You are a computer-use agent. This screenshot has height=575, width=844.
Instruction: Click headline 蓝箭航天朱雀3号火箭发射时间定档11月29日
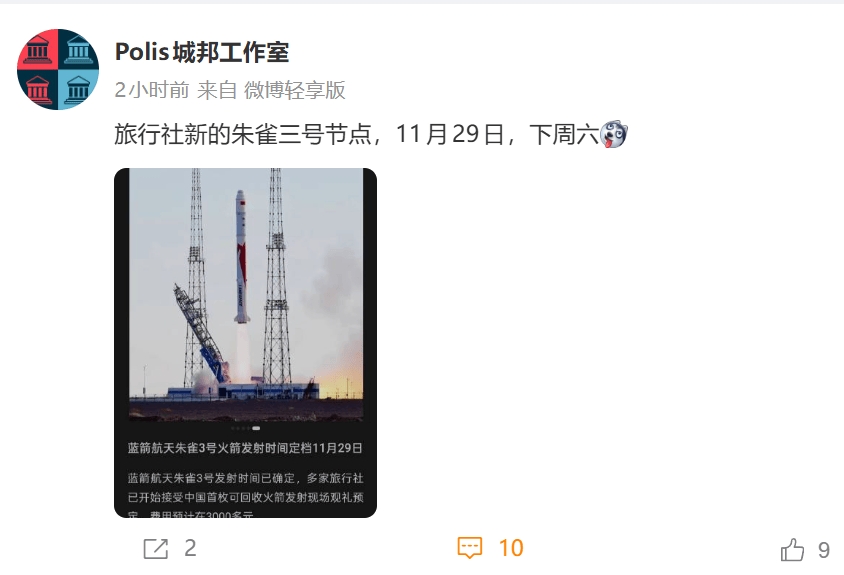point(245,448)
